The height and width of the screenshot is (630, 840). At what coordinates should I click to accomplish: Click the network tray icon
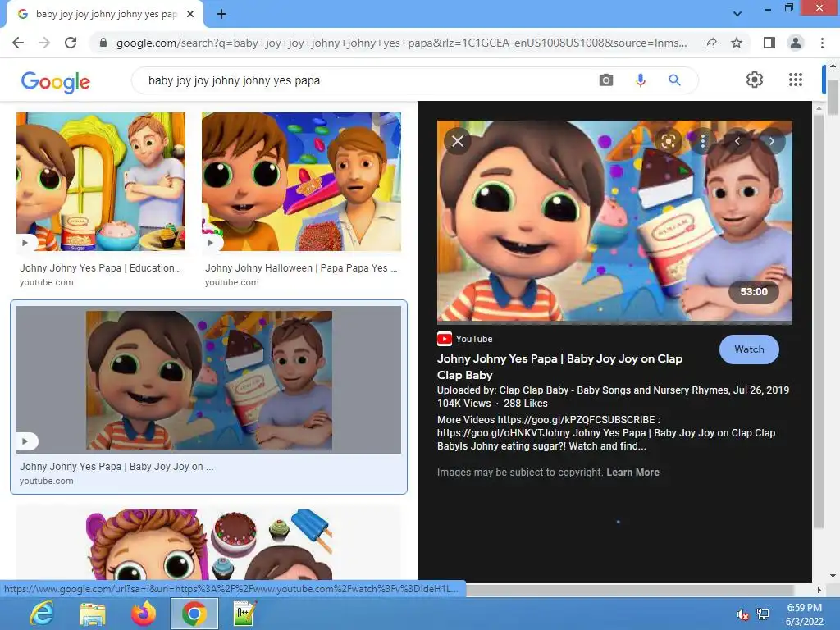click(763, 614)
